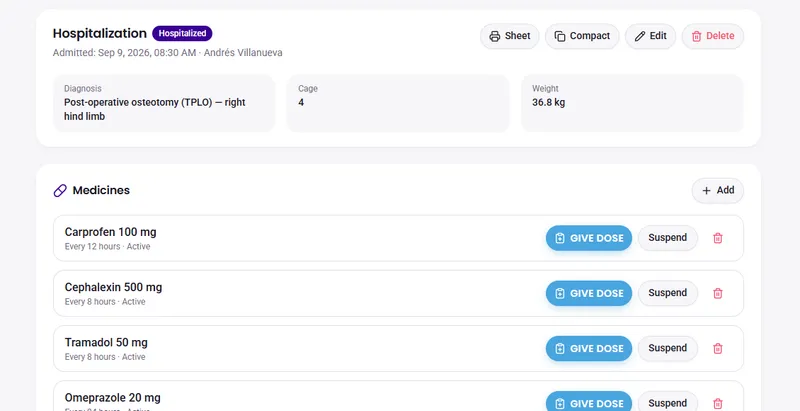Viewport: 800px width, 411px height.
Task: Remove Tramadol 50 mg using trash icon
Action: coord(717,348)
